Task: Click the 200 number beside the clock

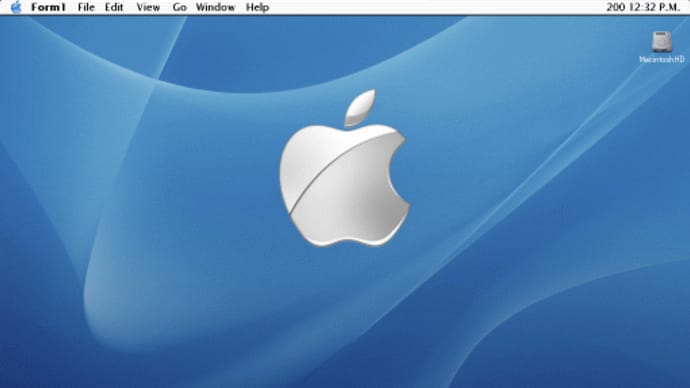Action: pos(616,7)
